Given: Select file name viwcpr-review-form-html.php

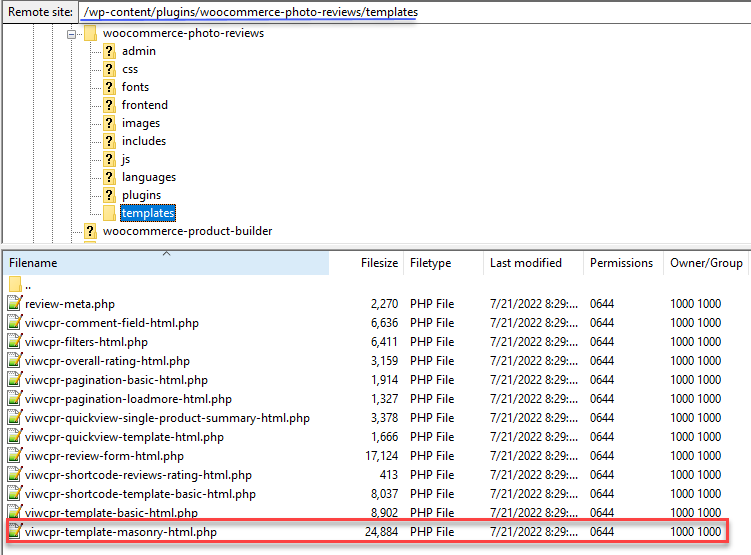Looking at the screenshot, I should coord(104,456).
